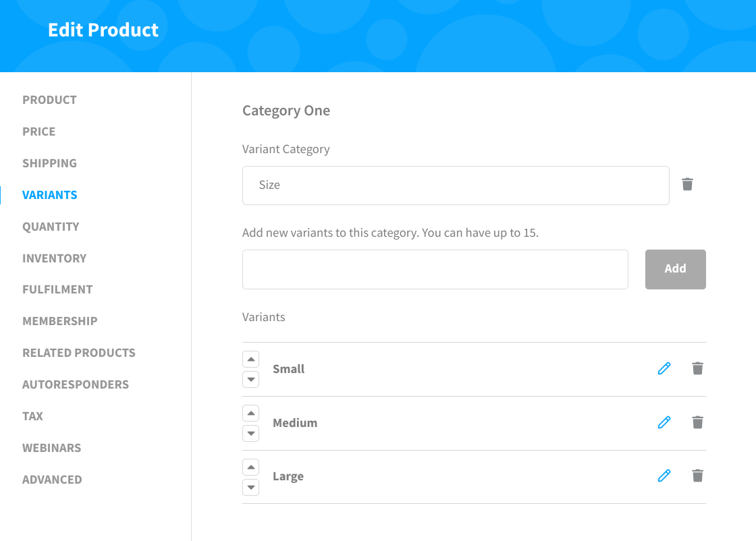Focus the new variant name field

[x=435, y=269]
